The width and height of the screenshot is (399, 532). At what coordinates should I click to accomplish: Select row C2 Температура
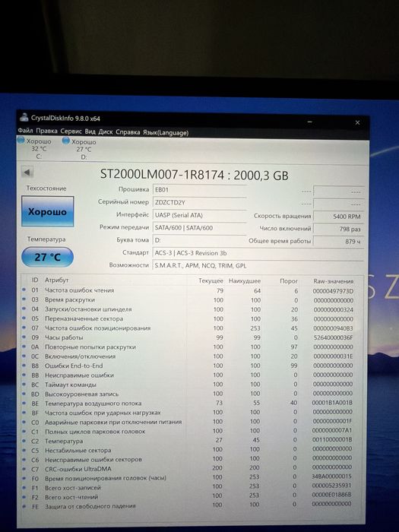point(192,441)
